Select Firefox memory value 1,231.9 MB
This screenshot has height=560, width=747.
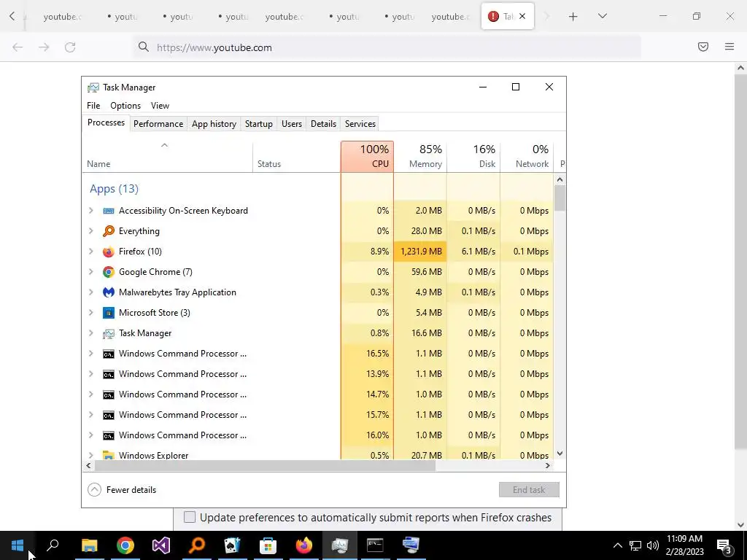pos(421,252)
